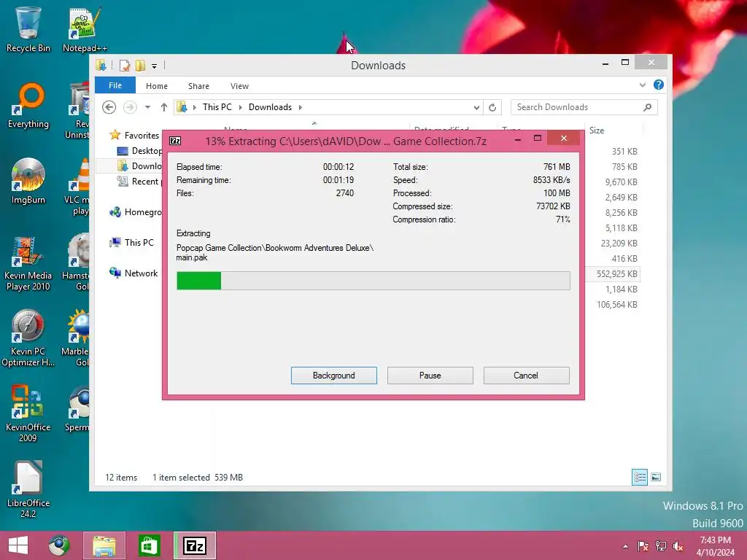Click Properties icon in quick access toolbar
Image resolution: width=747 pixels, height=560 pixels.
click(x=125, y=65)
